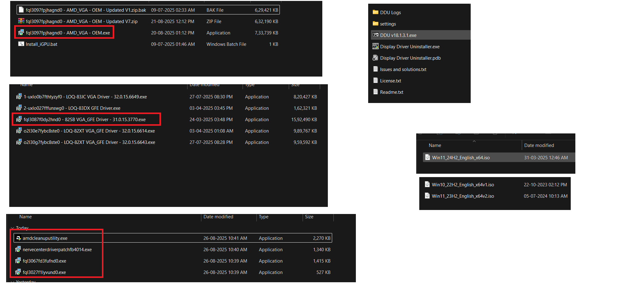Select the 'nervecenterdriverpatchfb4014.exe' file name

pyautogui.click(x=57, y=250)
